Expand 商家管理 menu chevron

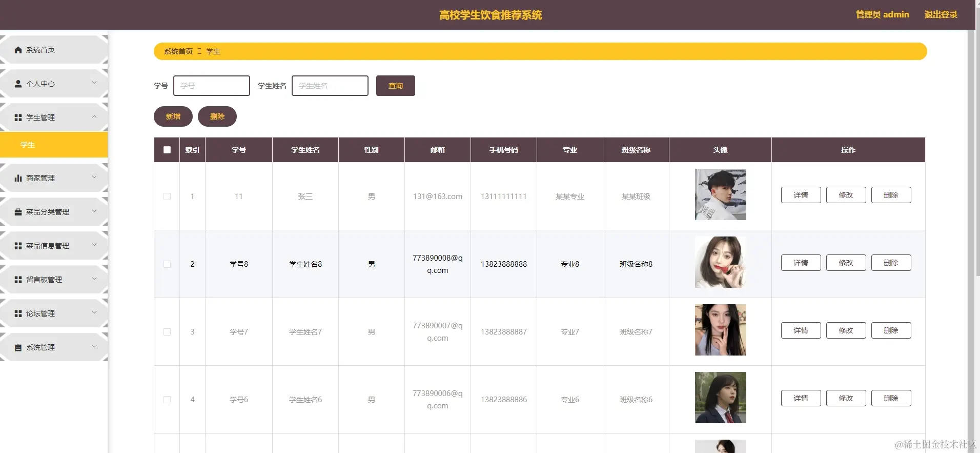94,177
